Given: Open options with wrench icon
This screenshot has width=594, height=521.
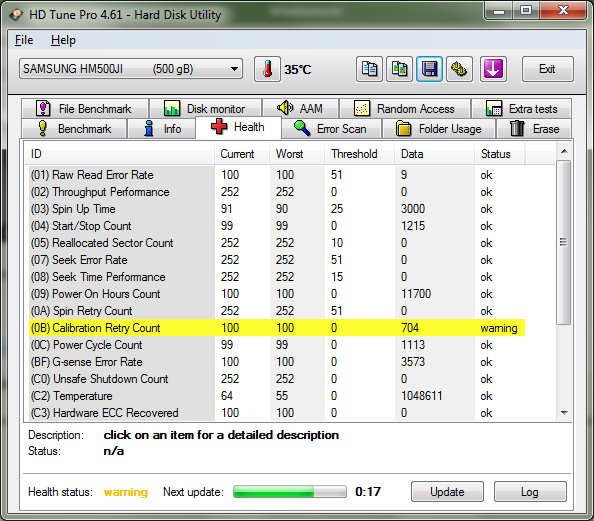Looking at the screenshot, I should pos(460,69).
